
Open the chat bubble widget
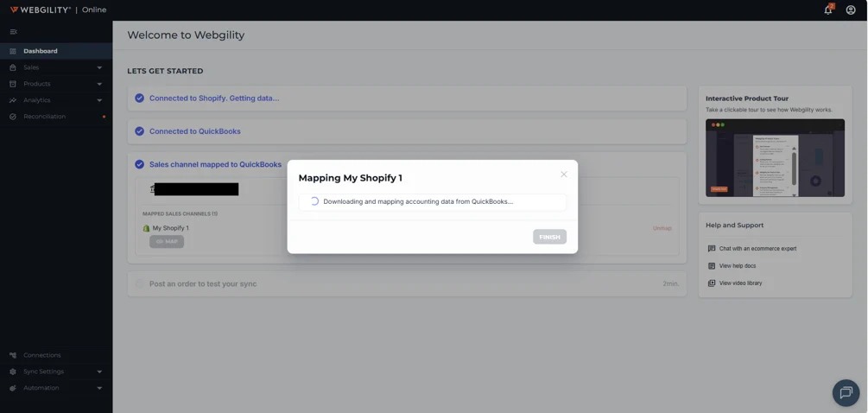tap(846, 393)
